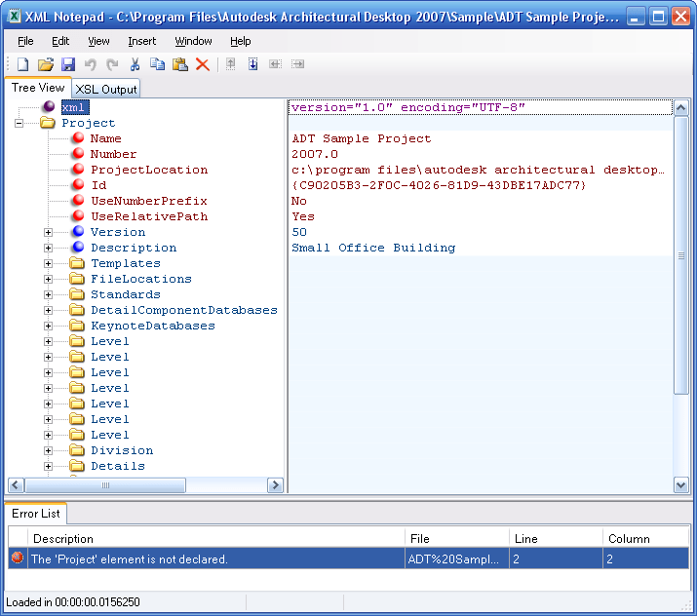Click the red icon beside UseRelativePath
The width and height of the screenshot is (697, 616).
coord(78,215)
